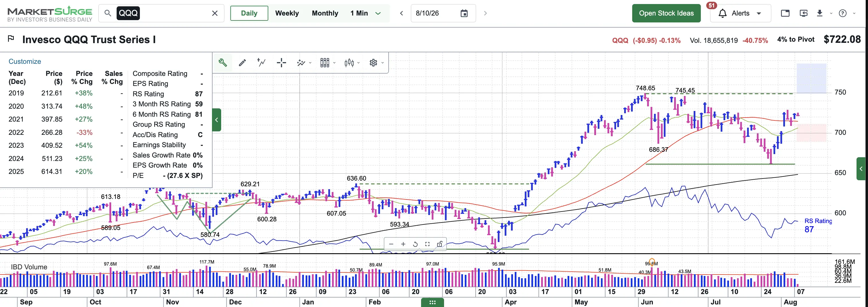Open fullscreen chart view icon

pos(427,244)
